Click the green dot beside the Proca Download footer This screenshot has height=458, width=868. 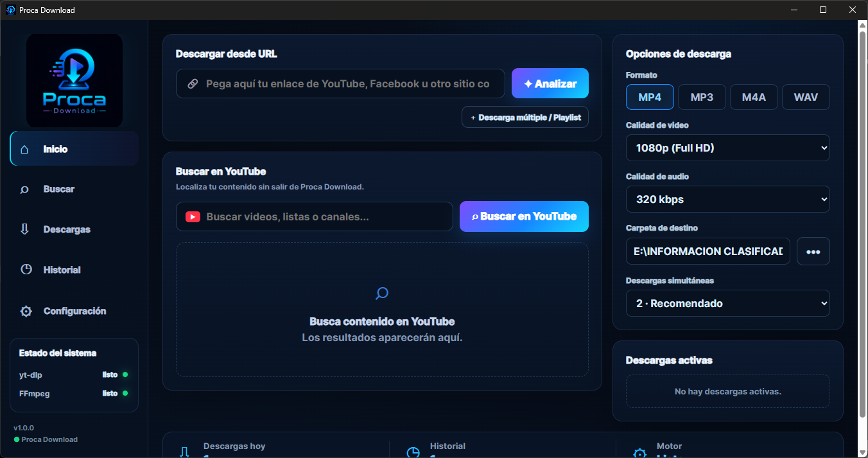[x=17, y=440]
